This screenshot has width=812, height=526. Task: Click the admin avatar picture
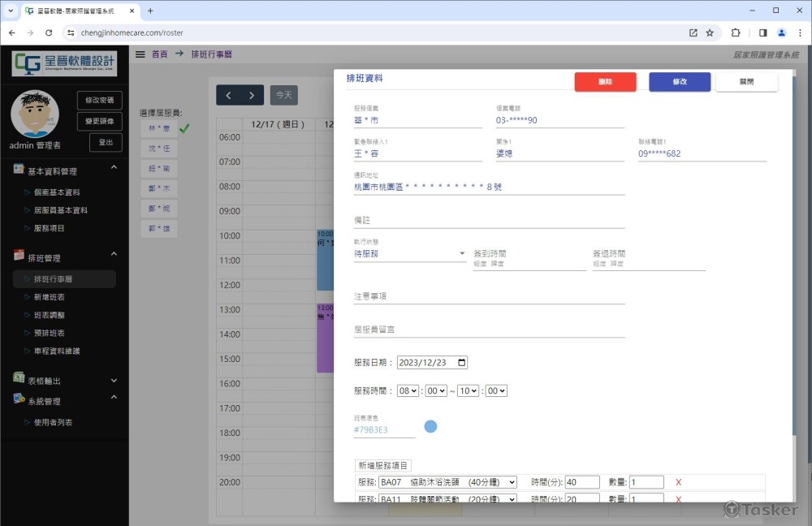click(35, 114)
